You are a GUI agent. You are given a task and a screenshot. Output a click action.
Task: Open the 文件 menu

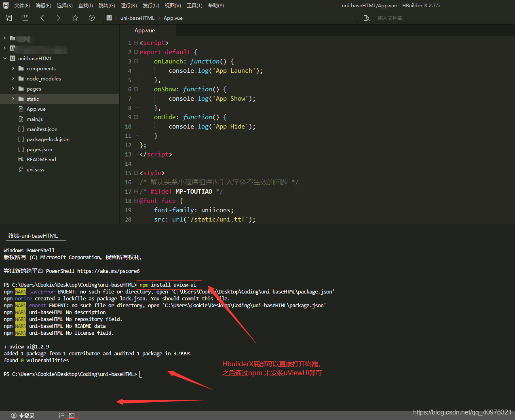point(22,5)
